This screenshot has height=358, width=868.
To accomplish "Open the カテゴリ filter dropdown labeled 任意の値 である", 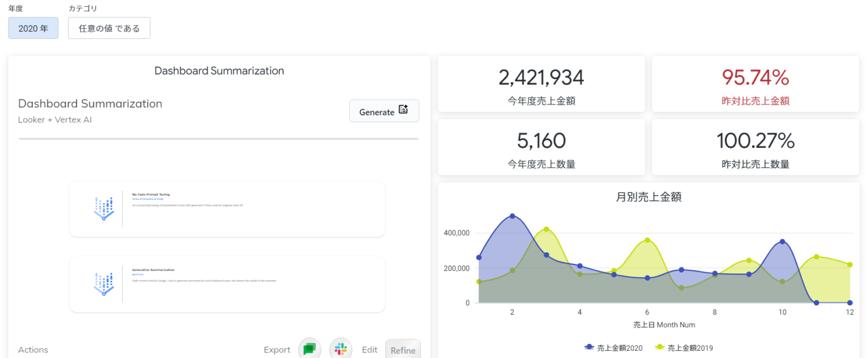I will click(x=108, y=28).
